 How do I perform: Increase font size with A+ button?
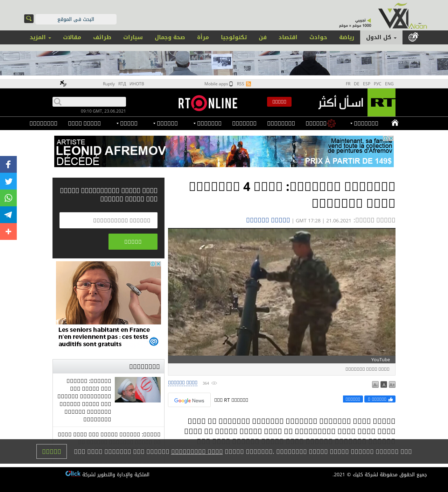(392, 385)
